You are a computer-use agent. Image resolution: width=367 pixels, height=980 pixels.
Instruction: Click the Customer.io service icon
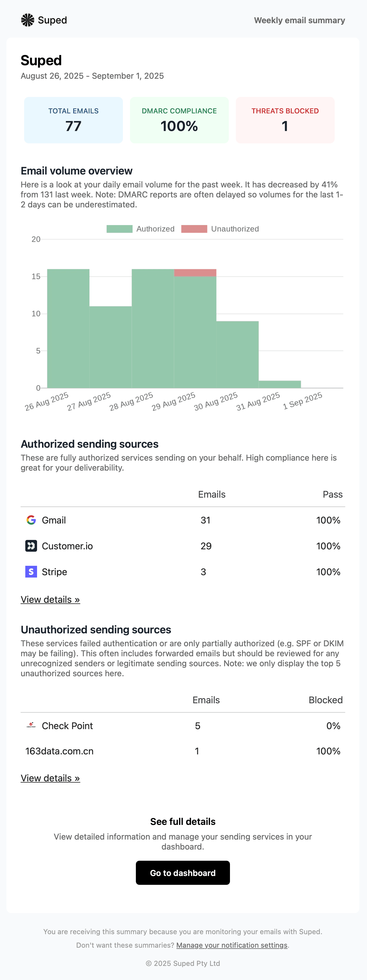point(31,546)
